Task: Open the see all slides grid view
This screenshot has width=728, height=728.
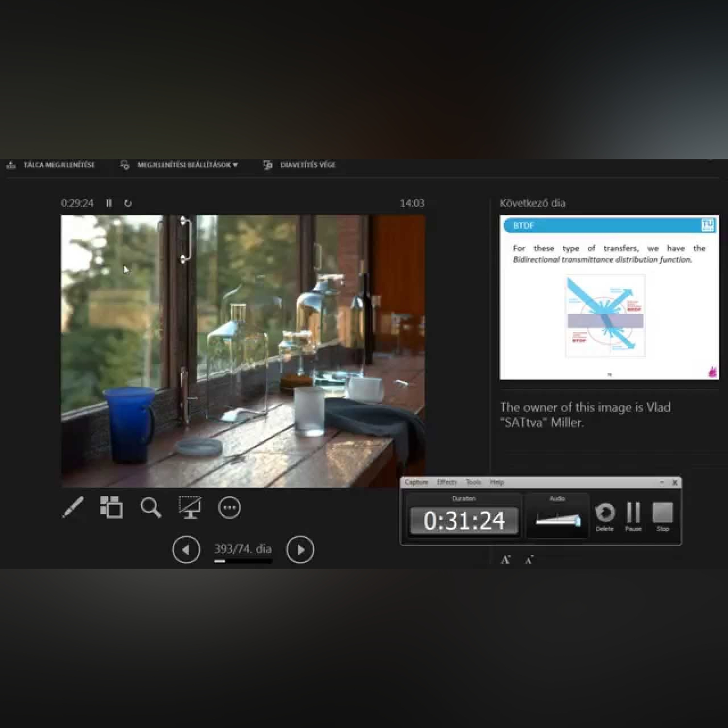Action: pyautogui.click(x=111, y=507)
